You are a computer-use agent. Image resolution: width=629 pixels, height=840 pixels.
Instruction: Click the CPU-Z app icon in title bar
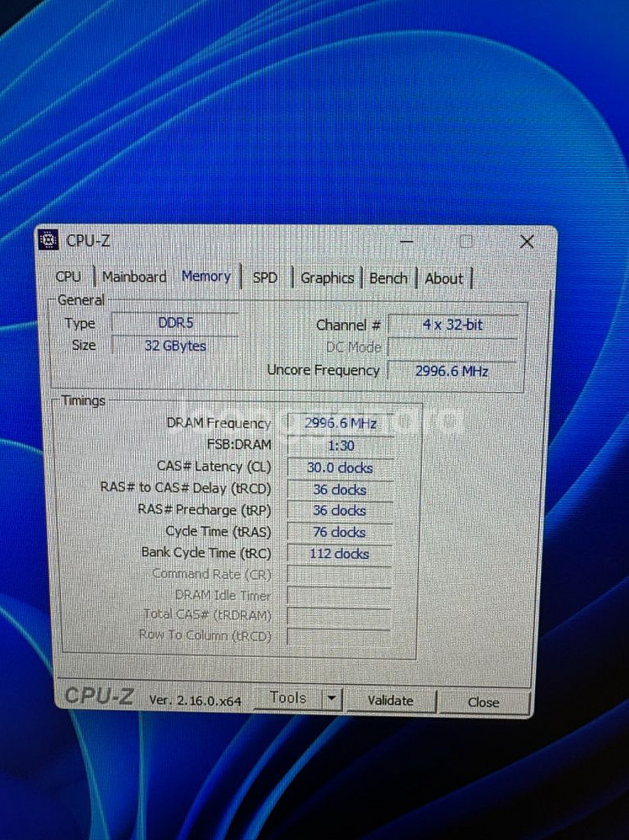coord(49,240)
